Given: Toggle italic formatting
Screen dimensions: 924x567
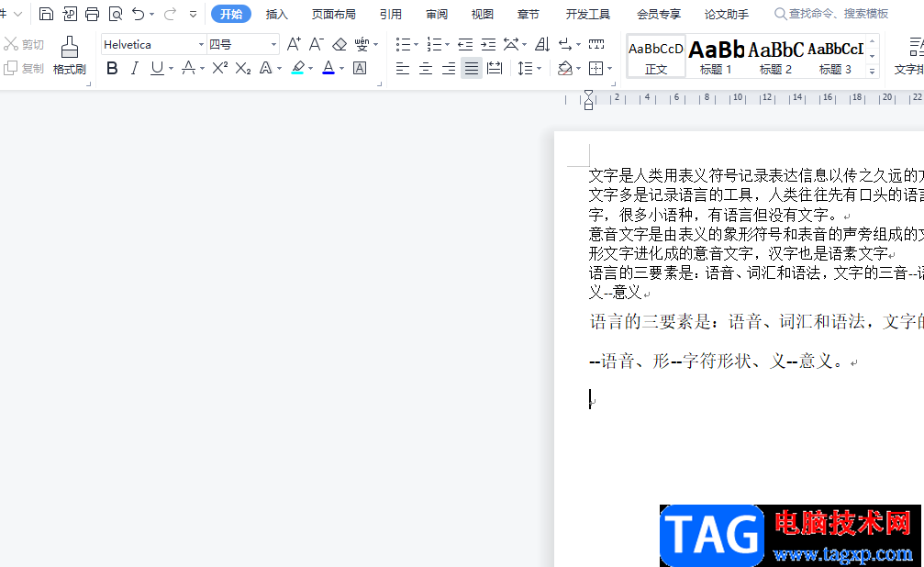Looking at the screenshot, I should click(134, 69).
